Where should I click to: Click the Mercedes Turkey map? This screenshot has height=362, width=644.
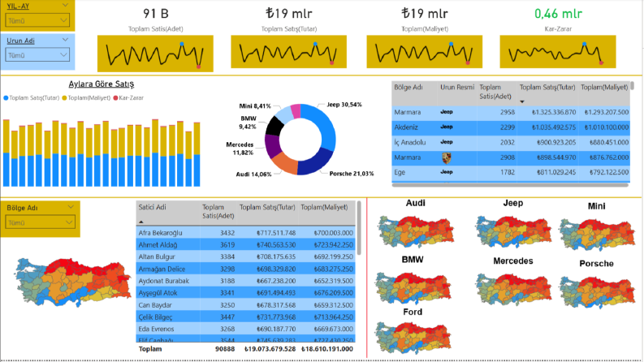(x=513, y=289)
